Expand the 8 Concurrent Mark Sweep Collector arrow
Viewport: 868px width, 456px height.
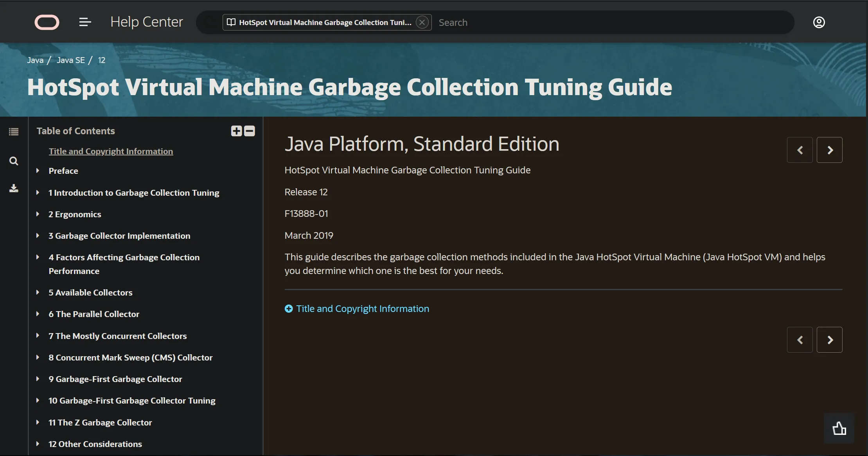[x=38, y=357]
